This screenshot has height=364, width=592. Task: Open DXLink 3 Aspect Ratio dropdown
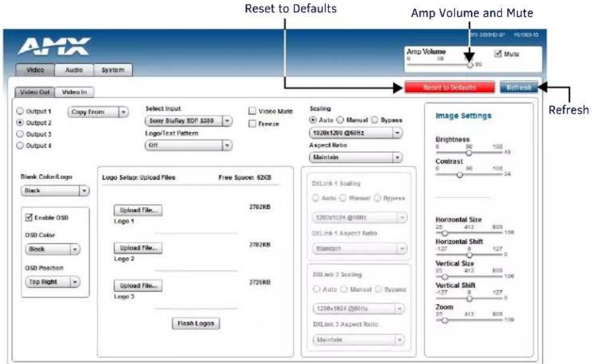click(359, 340)
